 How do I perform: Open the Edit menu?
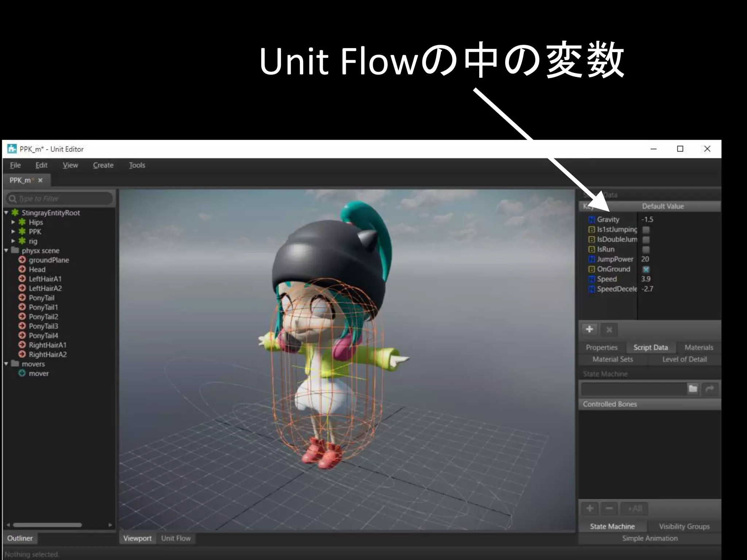[x=41, y=165]
